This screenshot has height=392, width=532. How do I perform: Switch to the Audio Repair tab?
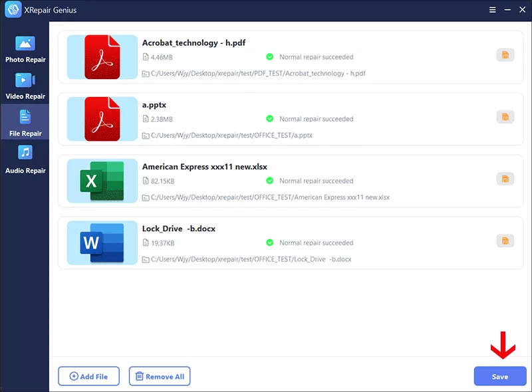tap(25, 160)
